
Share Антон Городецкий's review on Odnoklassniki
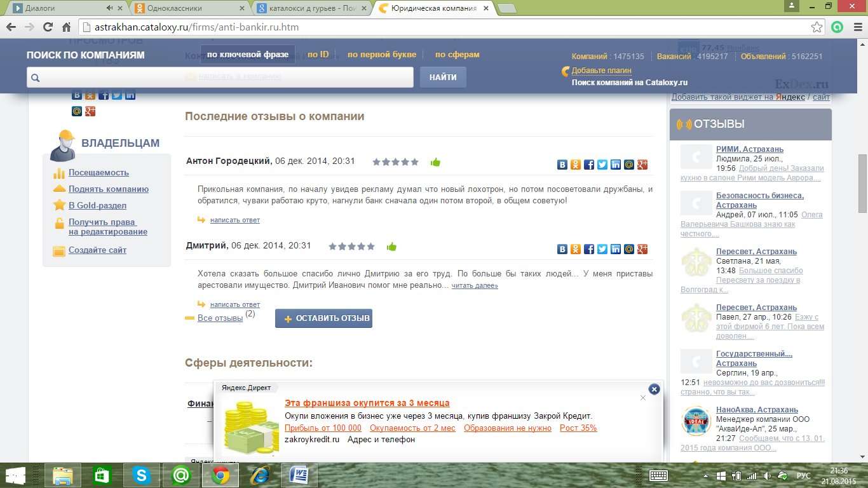(x=576, y=165)
